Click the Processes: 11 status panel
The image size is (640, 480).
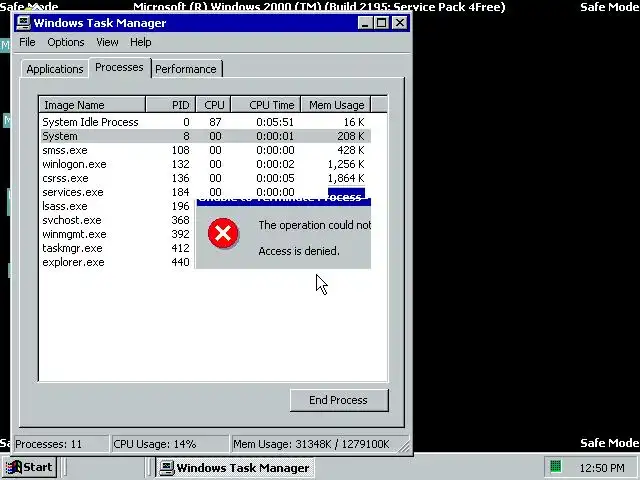(61, 444)
